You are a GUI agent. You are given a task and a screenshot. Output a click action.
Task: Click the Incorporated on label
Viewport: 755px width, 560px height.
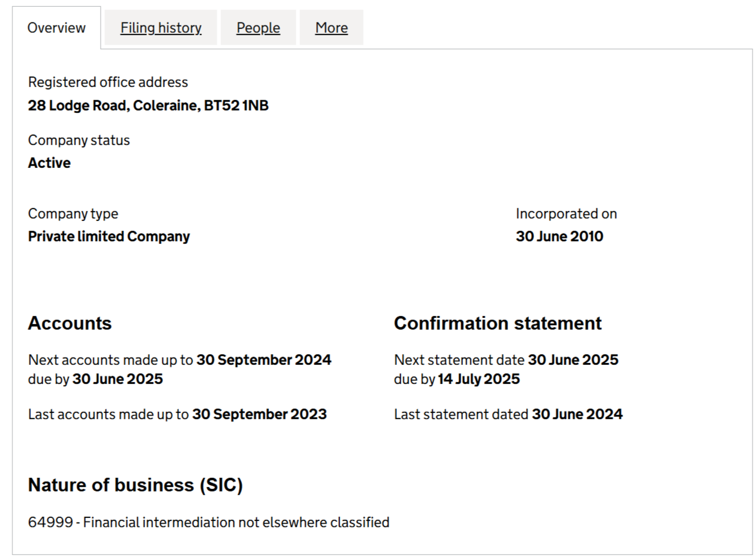click(x=565, y=213)
